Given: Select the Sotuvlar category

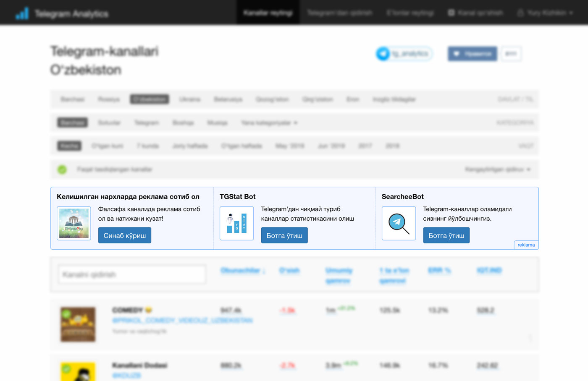Looking at the screenshot, I should tap(109, 123).
